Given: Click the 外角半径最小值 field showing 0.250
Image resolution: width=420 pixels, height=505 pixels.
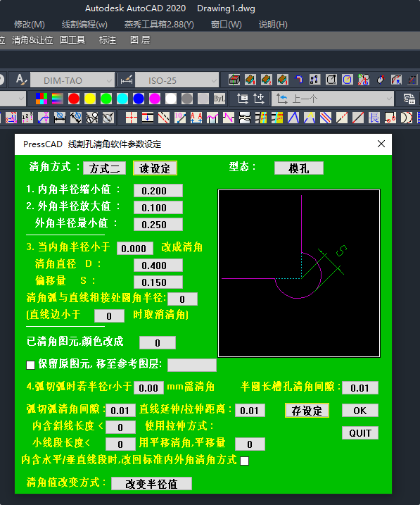Looking at the screenshot, I should tap(158, 224).
